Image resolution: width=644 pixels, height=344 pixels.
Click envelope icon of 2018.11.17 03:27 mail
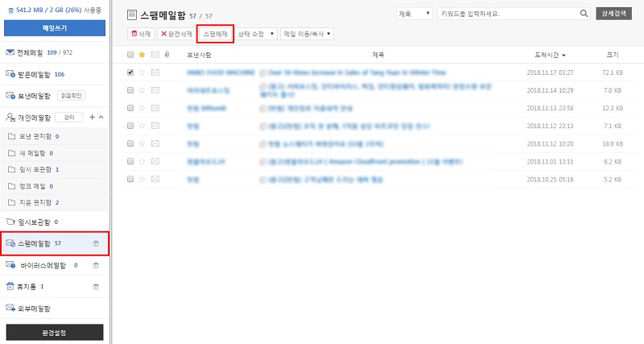click(155, 73)
